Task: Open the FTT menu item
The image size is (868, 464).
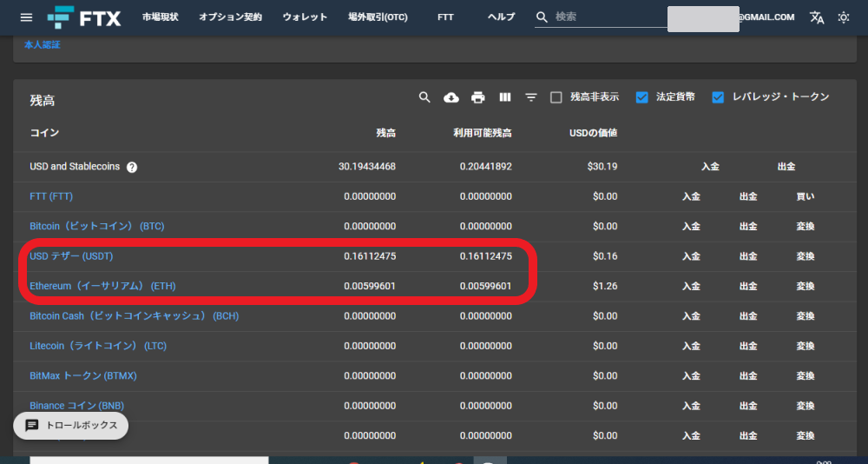Action: click(445, 17)
